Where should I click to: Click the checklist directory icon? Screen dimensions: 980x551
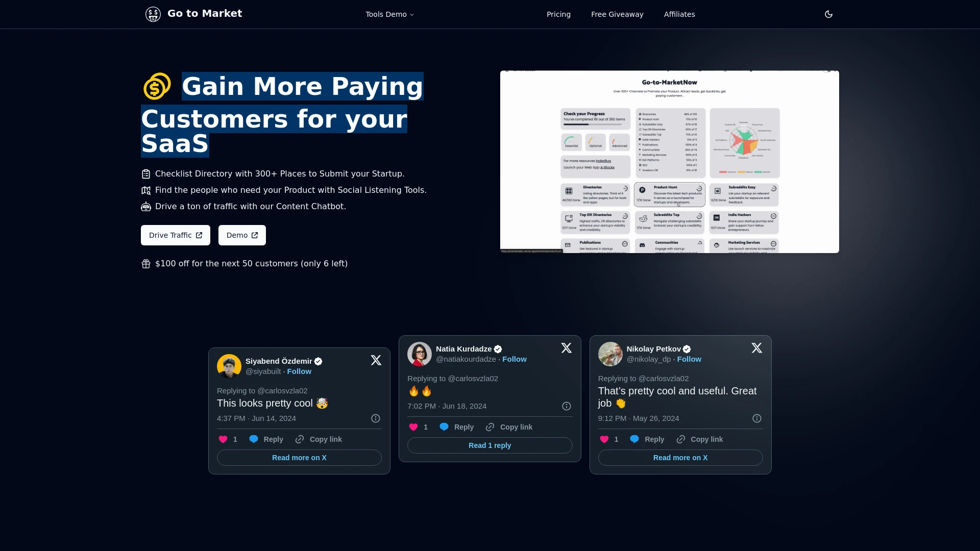pyautogui.click(x=146, y=173)
